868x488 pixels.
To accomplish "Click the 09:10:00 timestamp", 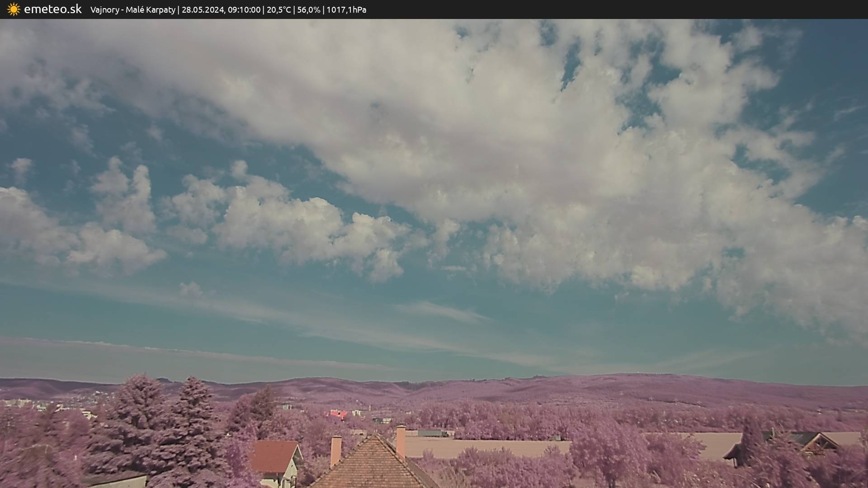I will coord(244,10).
